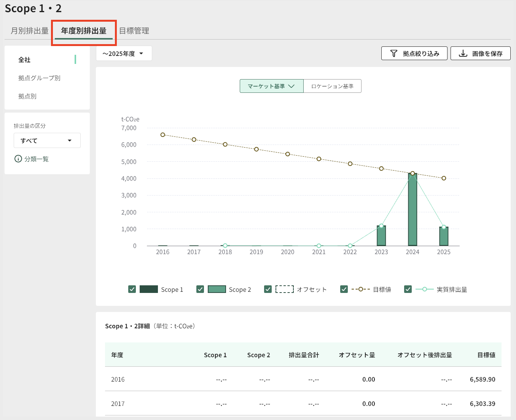
Task: Disable the 目標値 checkbox
Action: [x=344, y=290]
